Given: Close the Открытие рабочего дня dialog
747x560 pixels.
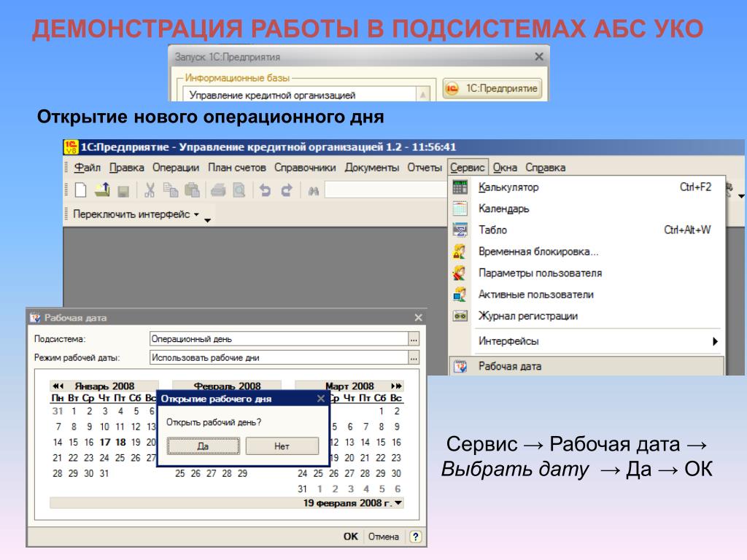Looking at the screenshot, I should (x=321, y=399).
